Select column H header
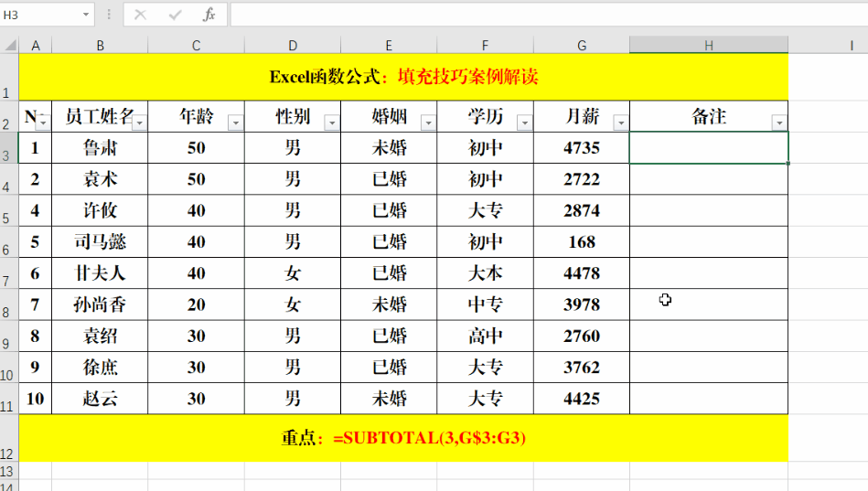868x491 pixels. (709, 46)
